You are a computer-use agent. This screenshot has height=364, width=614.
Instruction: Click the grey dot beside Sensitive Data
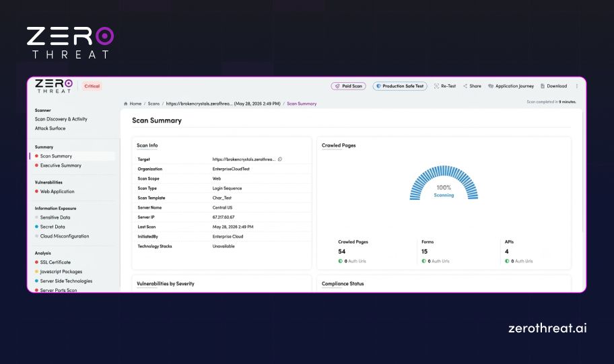pyautogui.click(x=36, y=217)
